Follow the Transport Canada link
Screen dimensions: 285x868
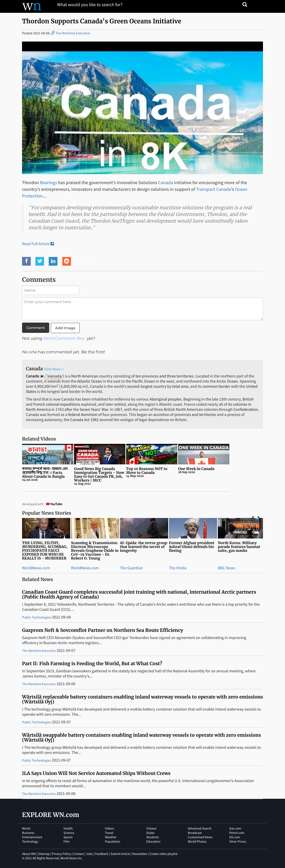tap(213, 189)
